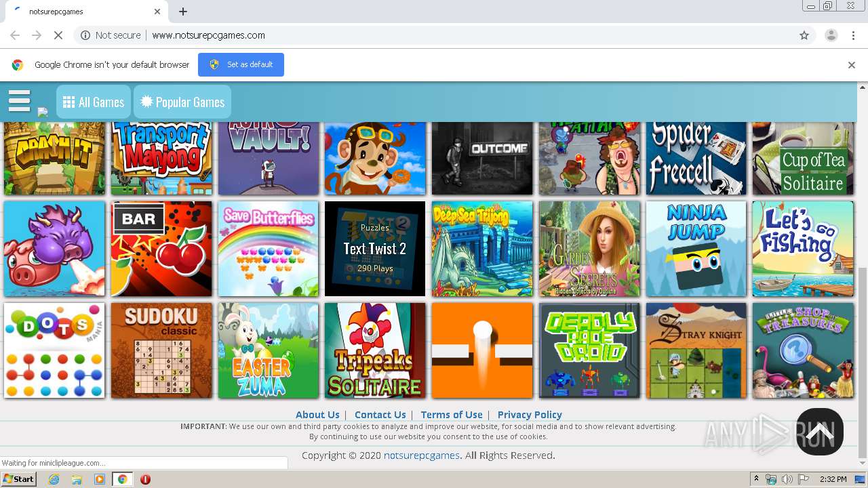Open the hamburger menu icon
Viewport: 868px width, 488px height.
coord(20,102)
